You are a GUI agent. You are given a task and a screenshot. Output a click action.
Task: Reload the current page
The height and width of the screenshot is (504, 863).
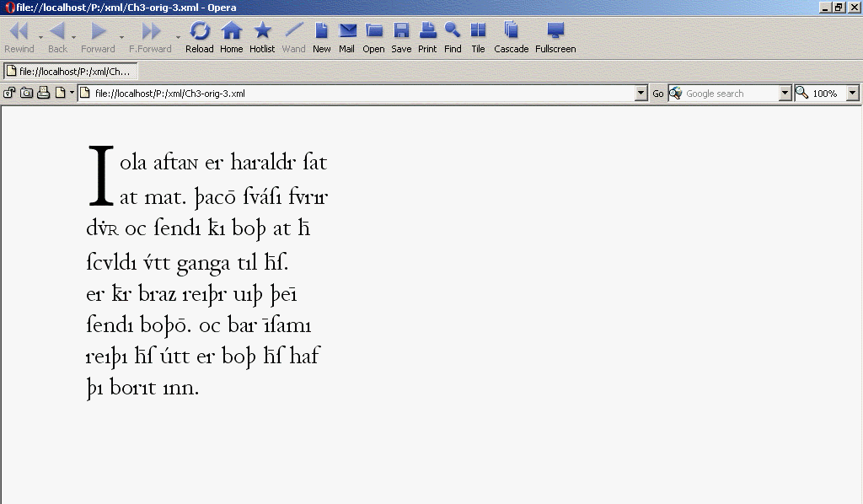(200, 37)
